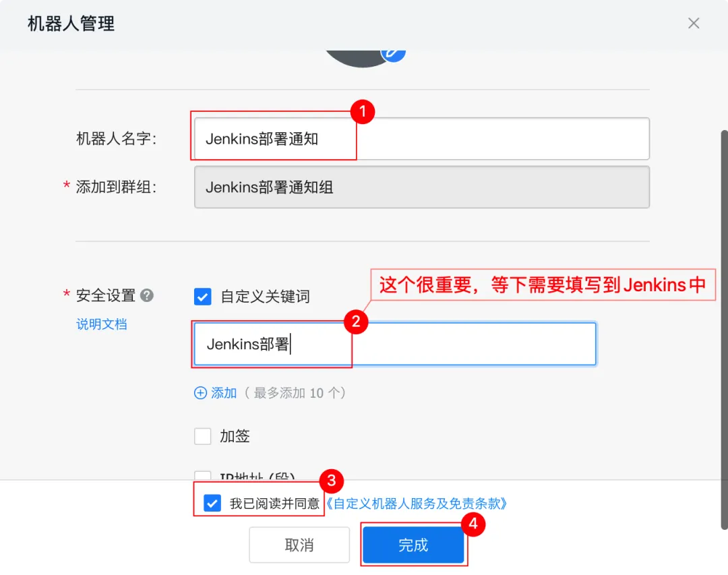Open 自定义机器人服务及免责条款 link

[x=416, y=504]
